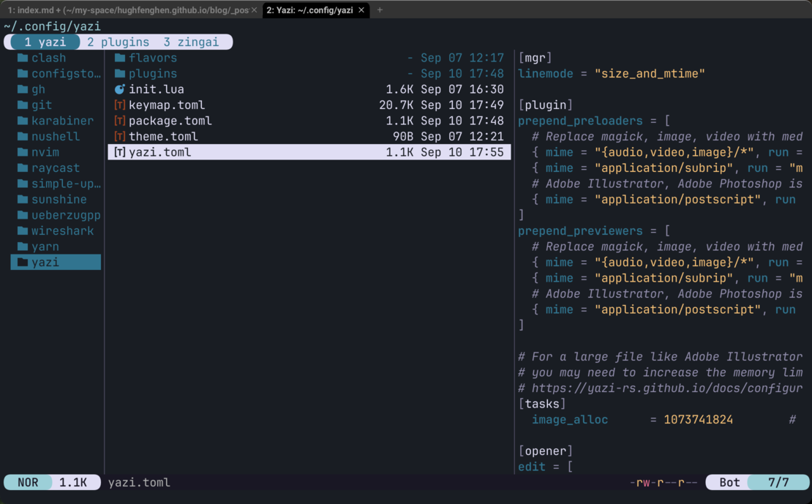Screen dimensions: 812x504
Task: Click the 20.7K size of keymap.toml
Action: tap(396, 105)
